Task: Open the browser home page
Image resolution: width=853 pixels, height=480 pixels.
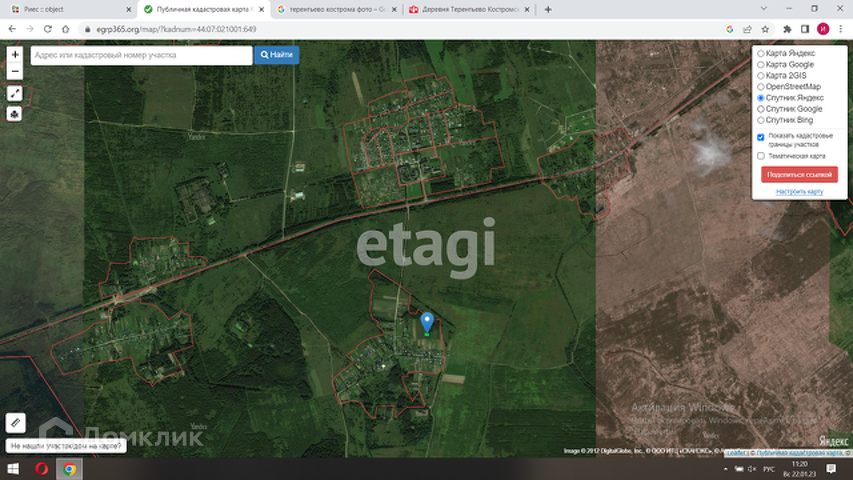Action: [x=66, y=29]
